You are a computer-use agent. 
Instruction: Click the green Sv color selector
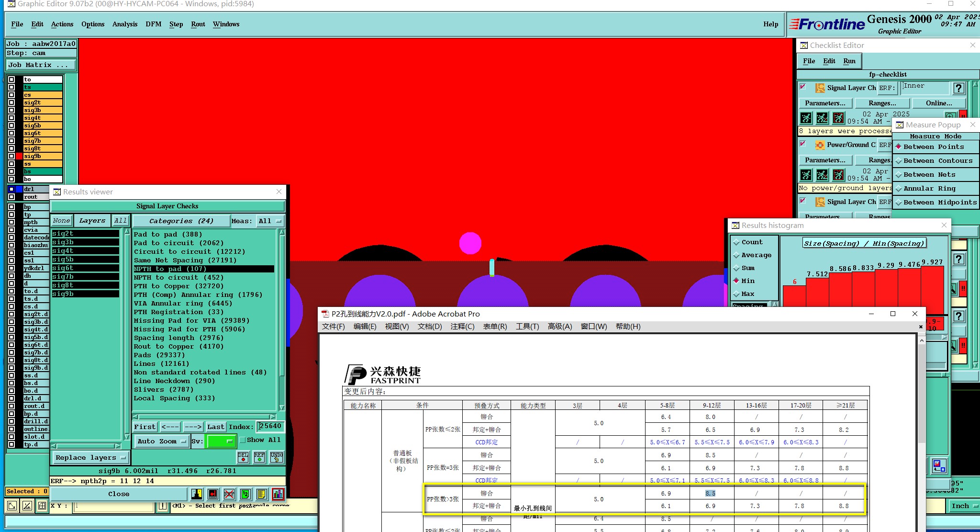(220, 441)
